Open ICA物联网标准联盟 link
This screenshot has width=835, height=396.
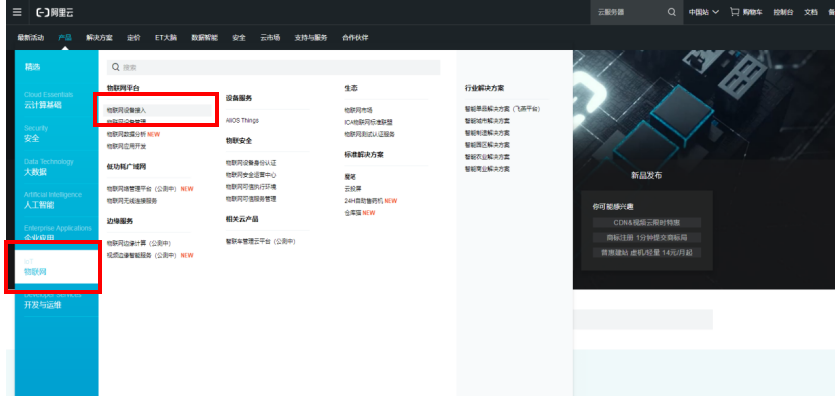point(369,122)
